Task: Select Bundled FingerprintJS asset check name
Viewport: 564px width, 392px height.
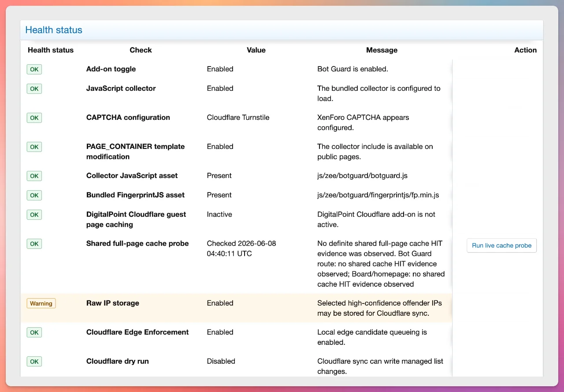Action: coord(135,195)
